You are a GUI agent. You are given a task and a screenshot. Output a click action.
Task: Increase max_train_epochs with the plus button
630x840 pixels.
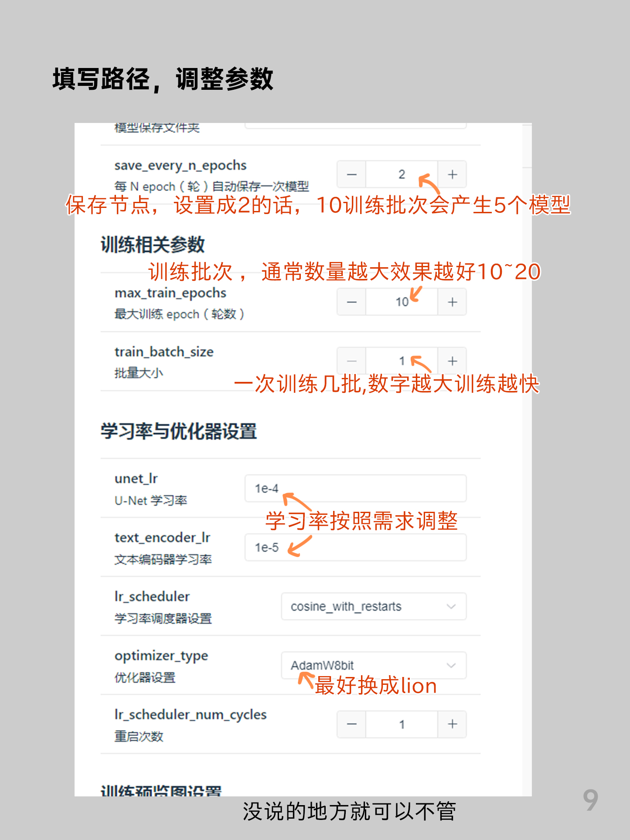(x=452, y=302)
